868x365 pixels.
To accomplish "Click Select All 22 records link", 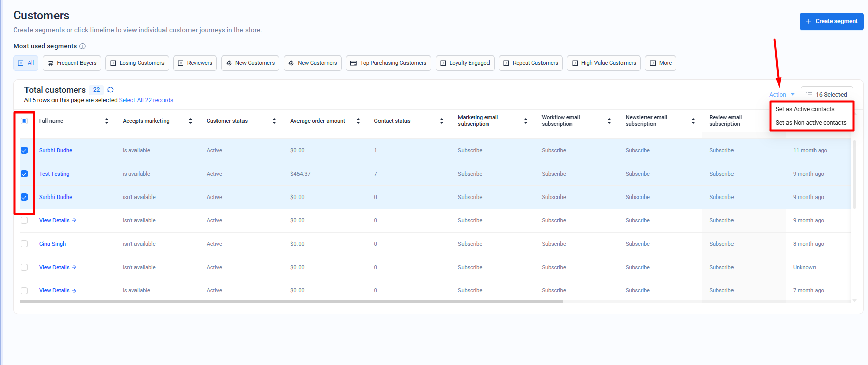I will 147,100.
